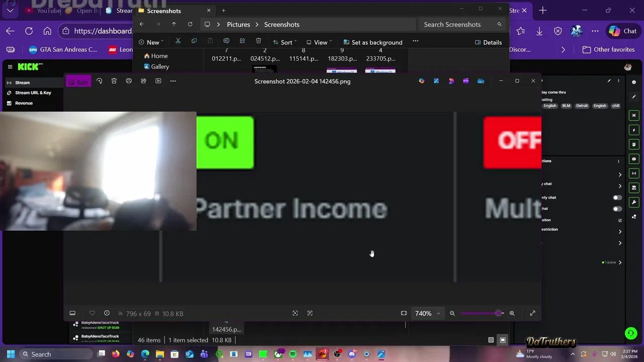644x362 pixels.
Task: Toggle the filmstrip icon in Photos bottom bar
Action: tap(72, 313)
